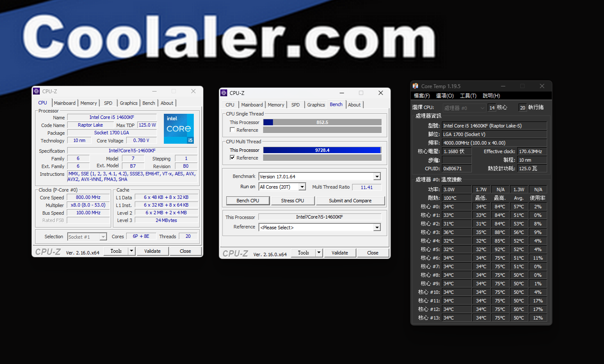Switch to Mainboard tab in the CPU-Z Bench window
This screenshot has height=364, width=604.
pos(252,105)
